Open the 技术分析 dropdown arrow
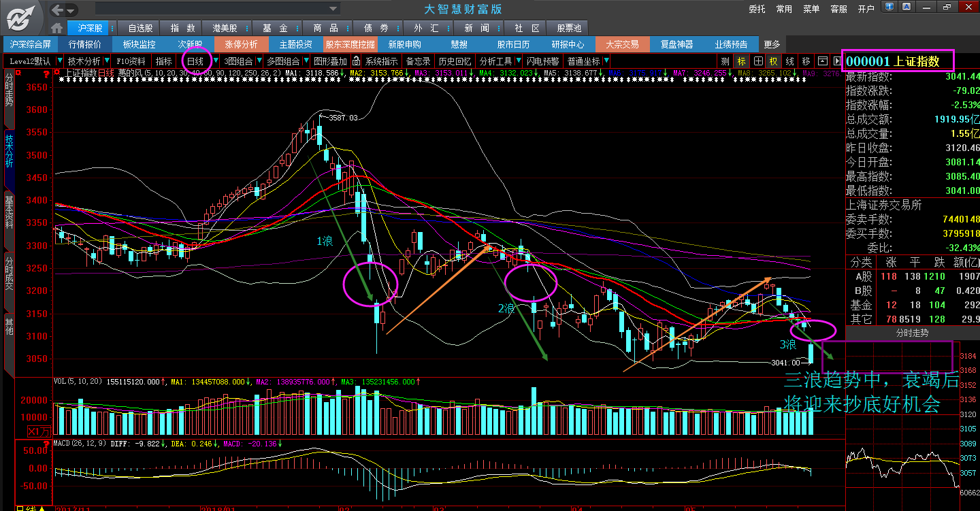This screenshot has width=980, height=511. tap(106, 61)
